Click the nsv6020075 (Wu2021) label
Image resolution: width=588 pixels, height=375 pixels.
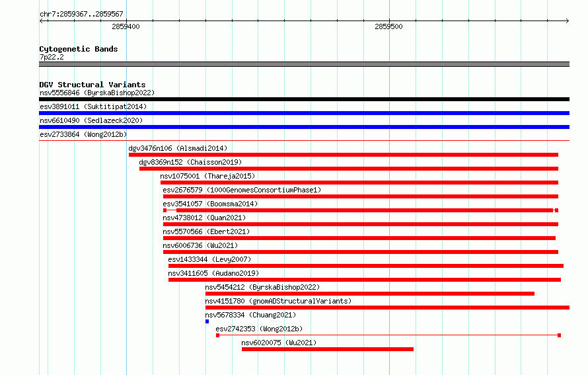tap(279, 343)
